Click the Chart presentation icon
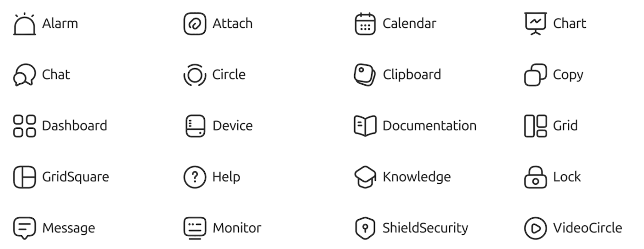Viewport: 644px width, 249px height. 535,24
